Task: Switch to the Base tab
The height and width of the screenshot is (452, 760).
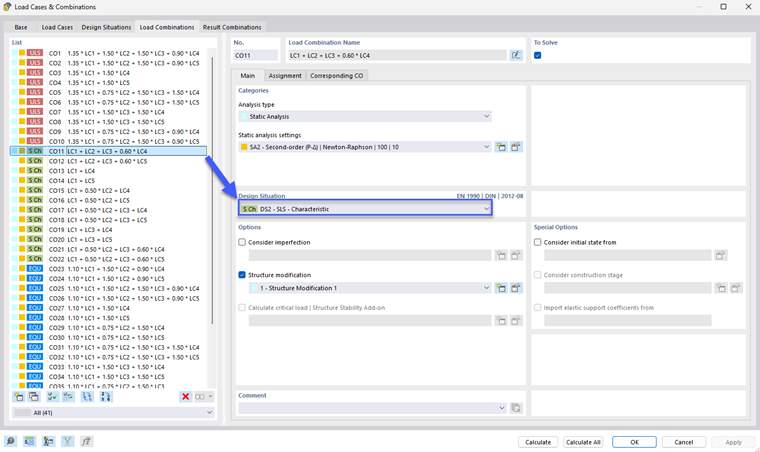Action: tap(21, 27)
